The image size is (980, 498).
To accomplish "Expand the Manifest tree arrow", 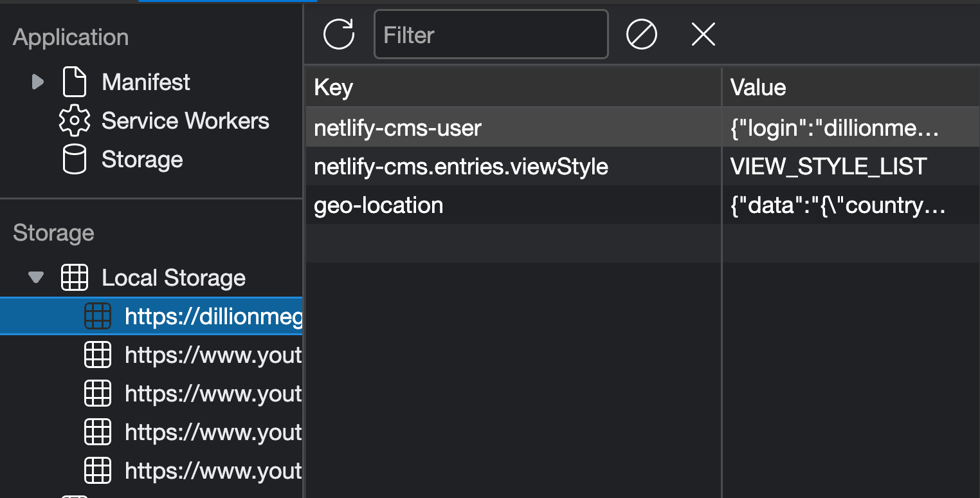I will (x=38, y=82).
